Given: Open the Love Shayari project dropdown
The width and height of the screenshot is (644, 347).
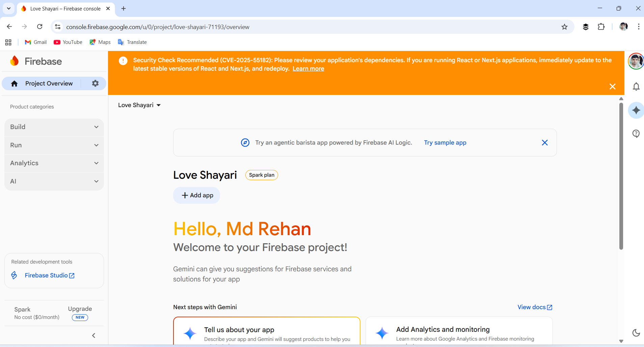Looking at the screenshot, I should tap(139, 105).
